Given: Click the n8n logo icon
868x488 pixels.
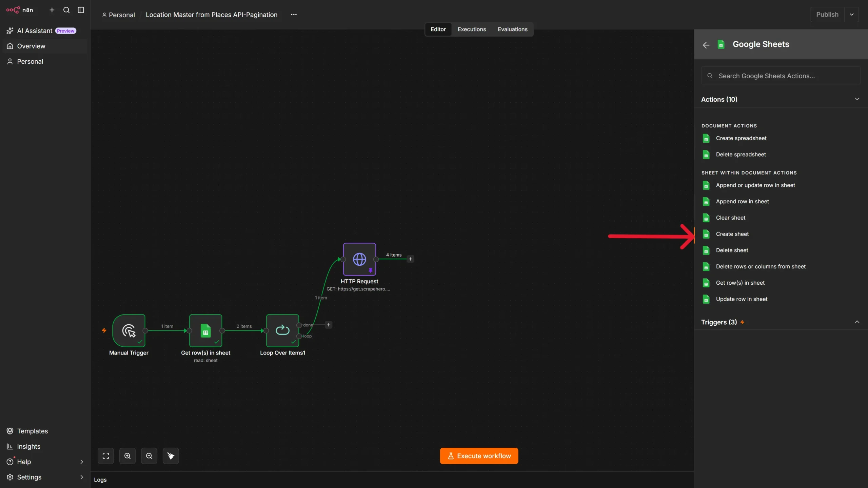Looking at the screenshot, I should [x=13, y=10].
